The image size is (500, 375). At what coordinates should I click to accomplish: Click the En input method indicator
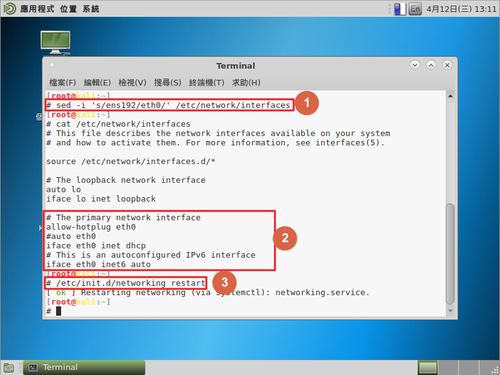pyautogui.click(x=415, y=9)
